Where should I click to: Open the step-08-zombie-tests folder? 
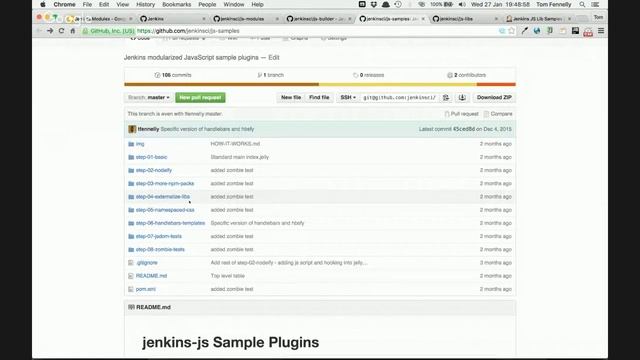[160, 249]
